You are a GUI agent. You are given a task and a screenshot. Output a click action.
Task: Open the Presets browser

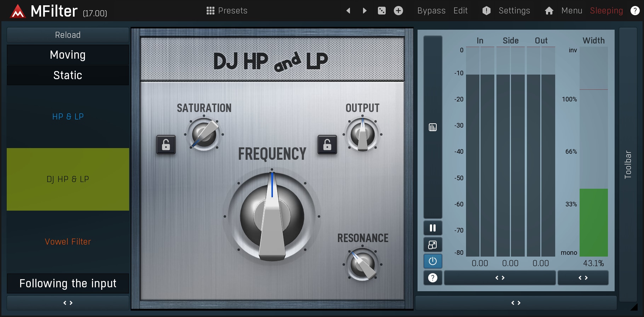coord(227,11)
